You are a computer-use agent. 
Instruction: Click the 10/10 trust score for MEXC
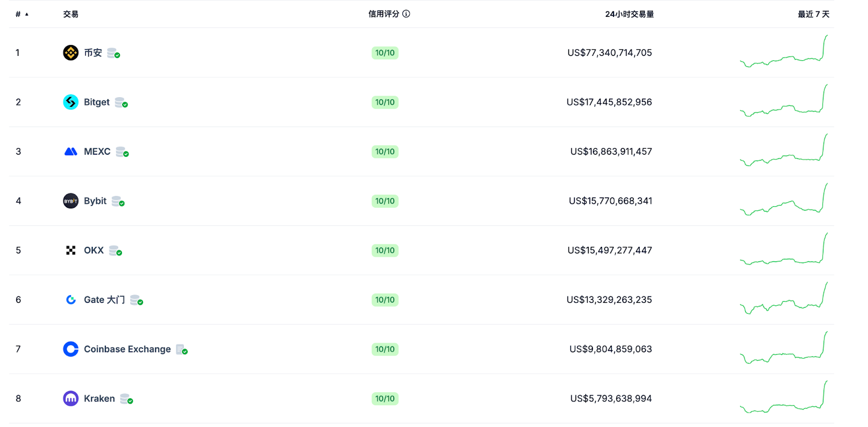click(x=385, y=151)
